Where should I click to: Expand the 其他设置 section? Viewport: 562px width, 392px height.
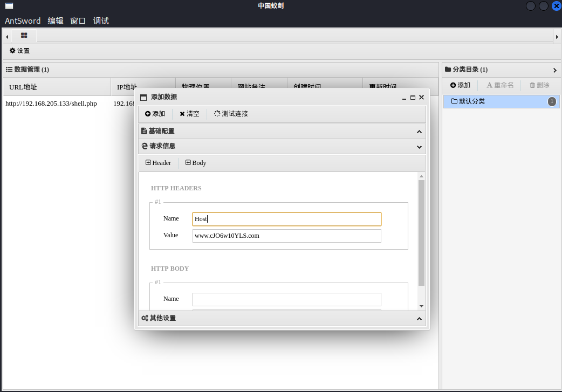282,318
